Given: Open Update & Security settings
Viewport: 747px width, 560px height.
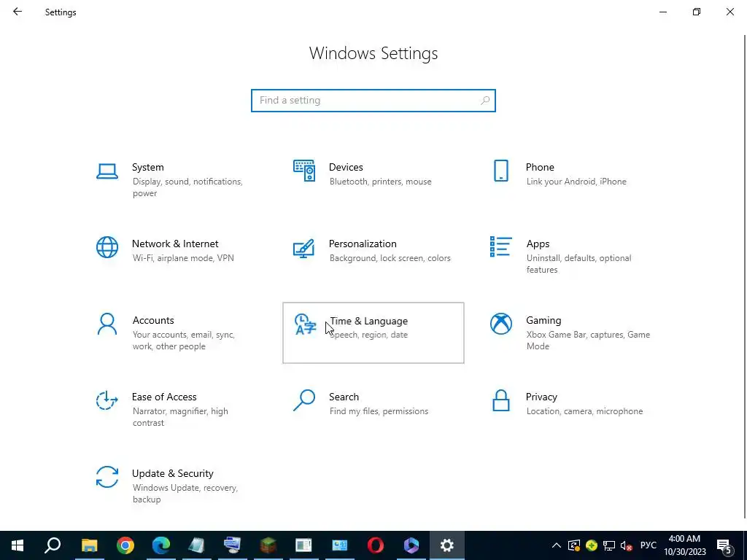Looking at the screenshot, I should pos(177,486).
